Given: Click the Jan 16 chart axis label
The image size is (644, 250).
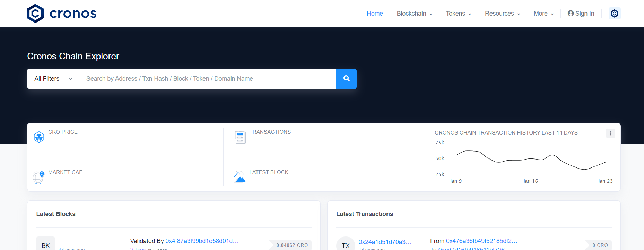Looking at the screenshot, I should (531, 181).
